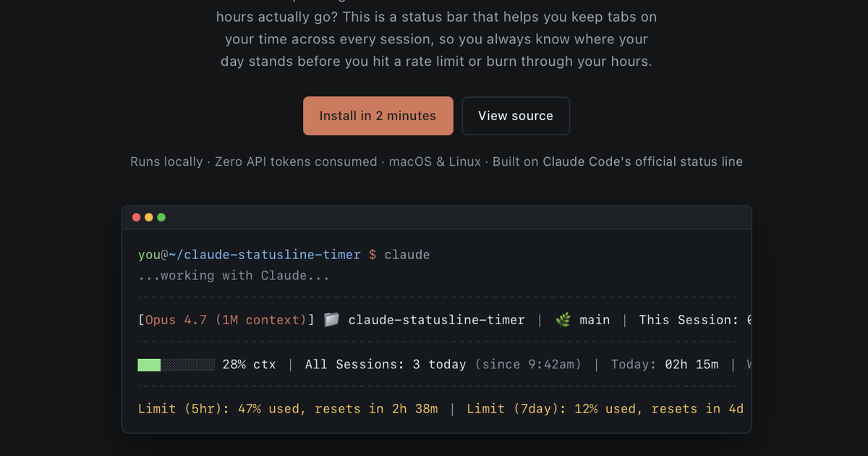Click "main" branch name
This screenshot has height=456, width=868.
(x=595, y=320)
